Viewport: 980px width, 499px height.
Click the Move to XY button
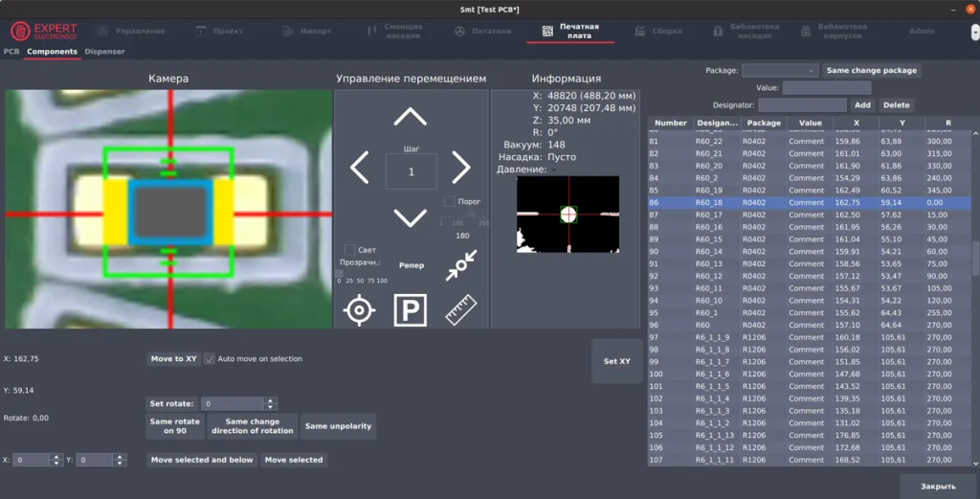point(173,359)
